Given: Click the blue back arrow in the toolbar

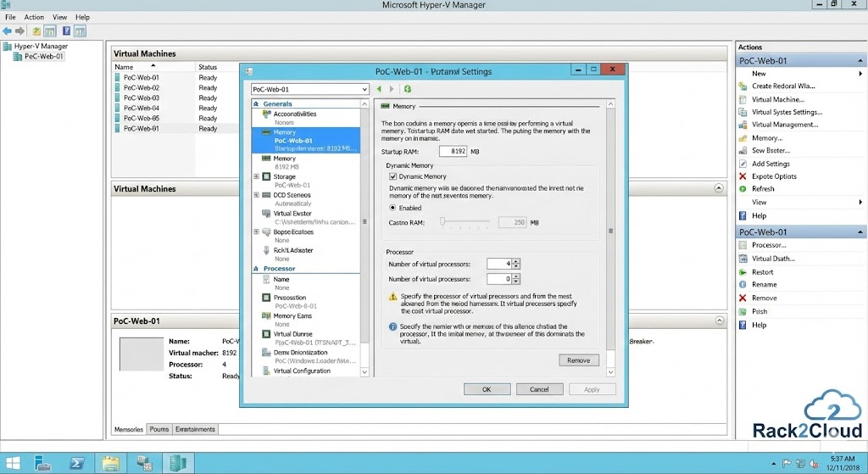Looking at the screenshot, I should tap(8, 31).
